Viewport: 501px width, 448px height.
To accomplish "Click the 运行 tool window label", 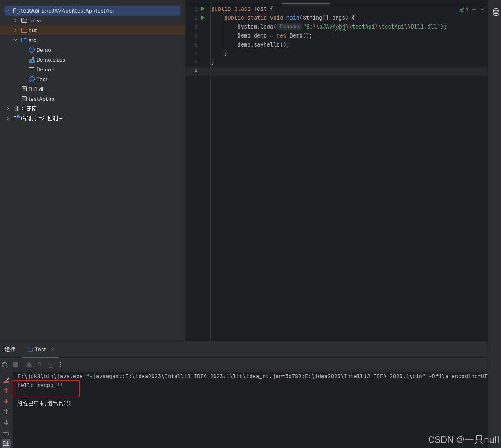I will [10, 349].
